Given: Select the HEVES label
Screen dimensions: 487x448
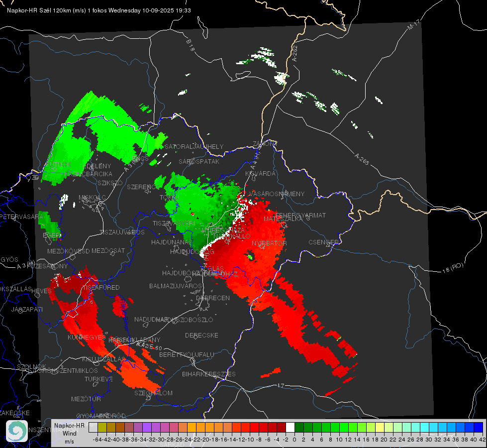Looking at the screenshot, I should pos(42,291).
